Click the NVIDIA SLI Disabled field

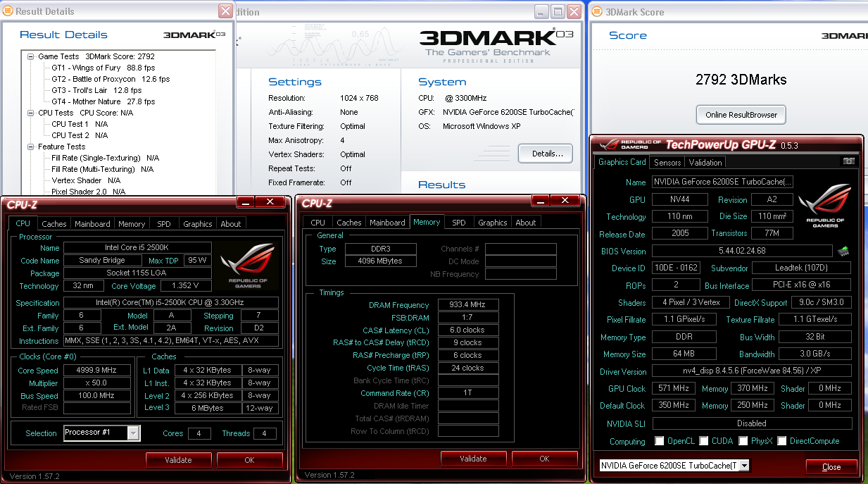pos(752,423)
